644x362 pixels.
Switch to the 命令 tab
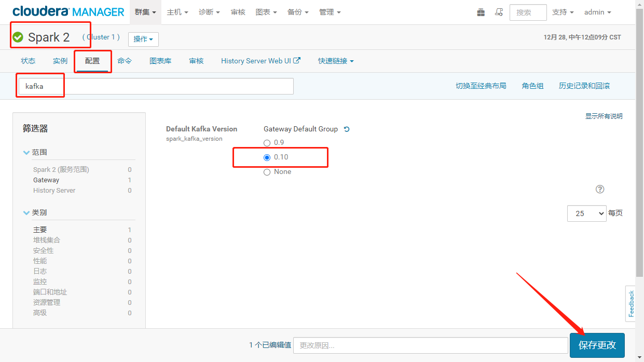125,61
